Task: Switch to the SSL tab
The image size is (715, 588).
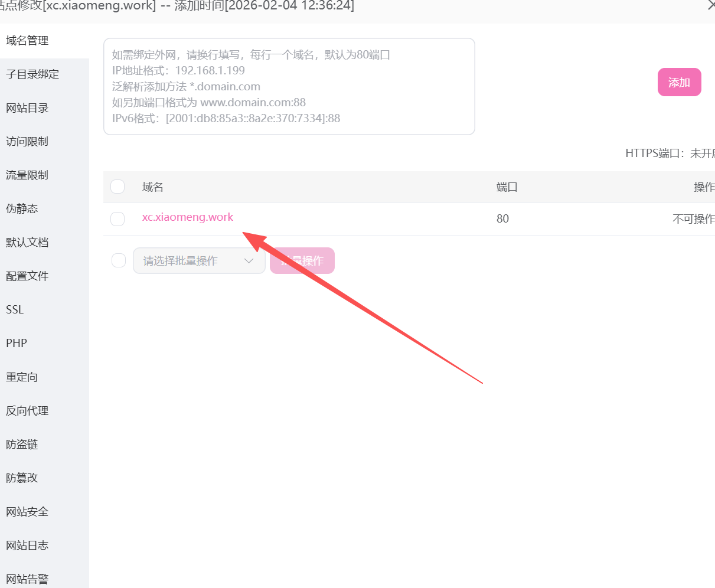Action: click(15, 310)
